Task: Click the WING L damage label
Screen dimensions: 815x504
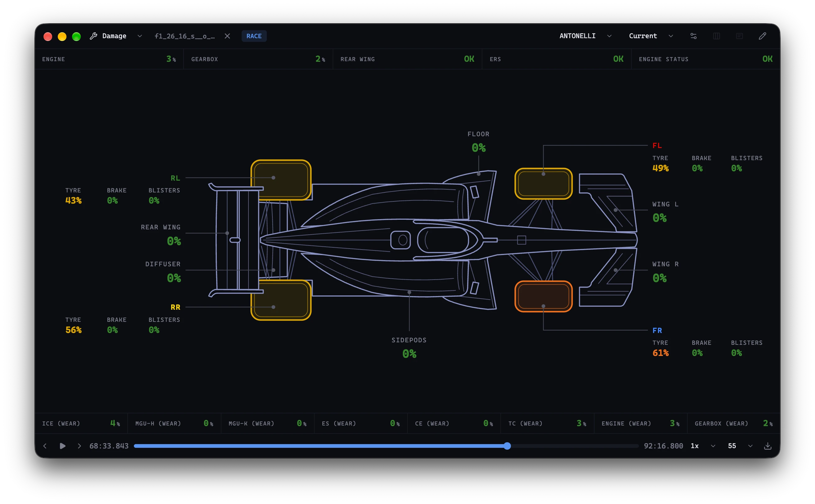Action: click(x=665, y=204)
